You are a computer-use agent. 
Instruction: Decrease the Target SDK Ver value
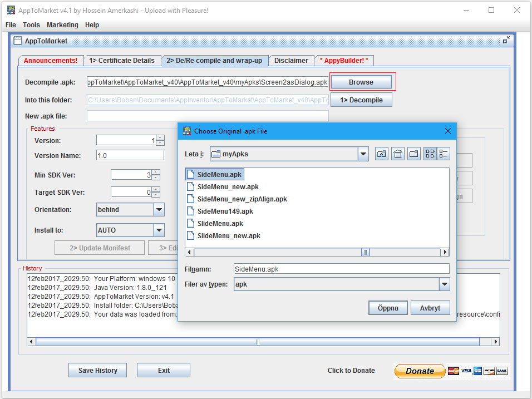(156, 195)
